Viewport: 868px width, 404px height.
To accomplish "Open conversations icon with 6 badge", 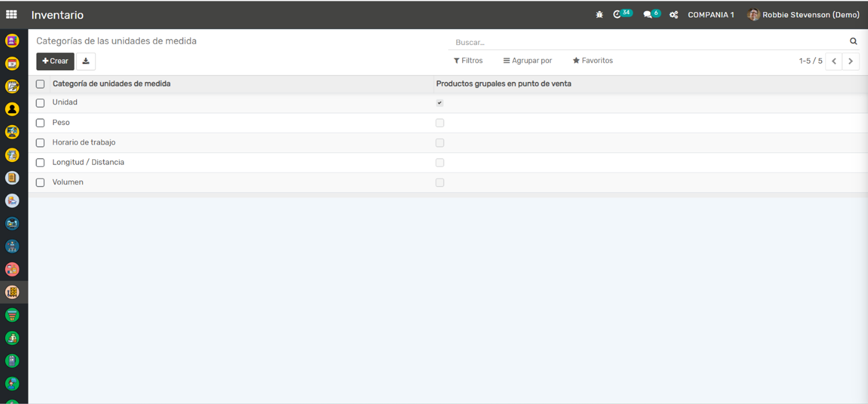I will [648, 15].
